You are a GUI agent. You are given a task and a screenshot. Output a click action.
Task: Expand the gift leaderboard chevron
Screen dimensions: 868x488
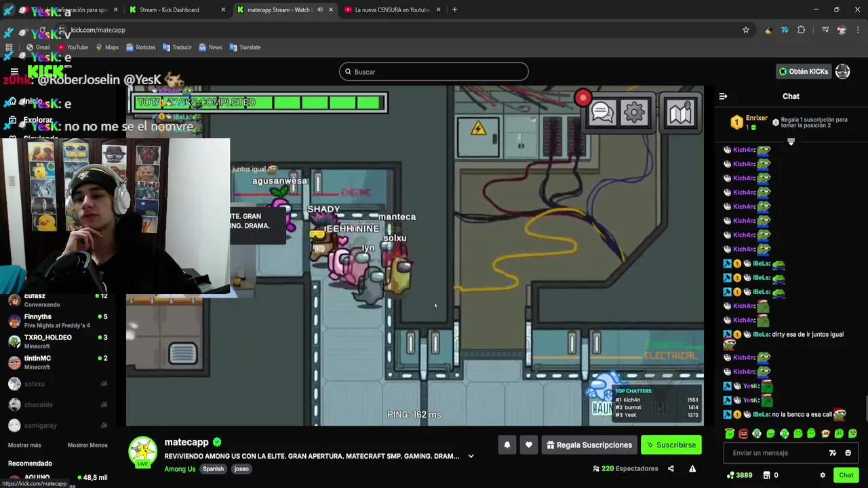(791, 142)
